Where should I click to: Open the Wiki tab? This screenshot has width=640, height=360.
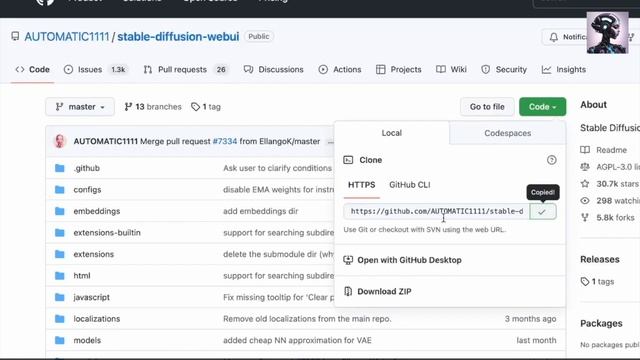point(451,69)
